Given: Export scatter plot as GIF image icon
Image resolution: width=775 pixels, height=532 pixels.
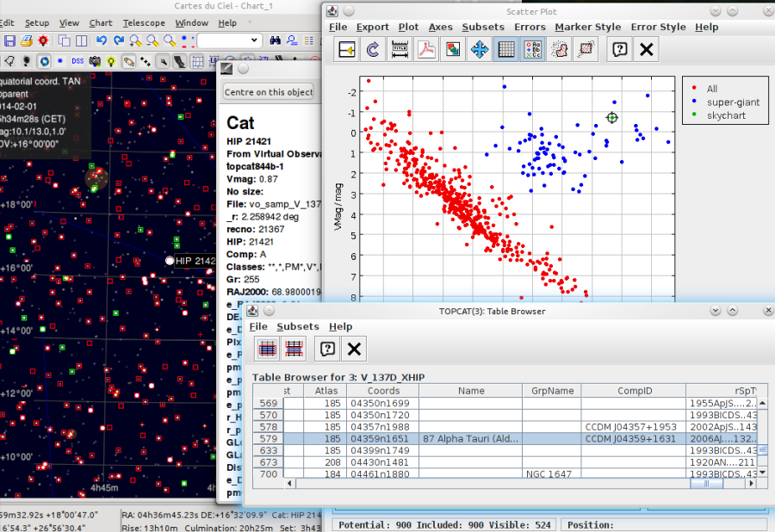Looking at the screenshot, I should coord(453,49).
